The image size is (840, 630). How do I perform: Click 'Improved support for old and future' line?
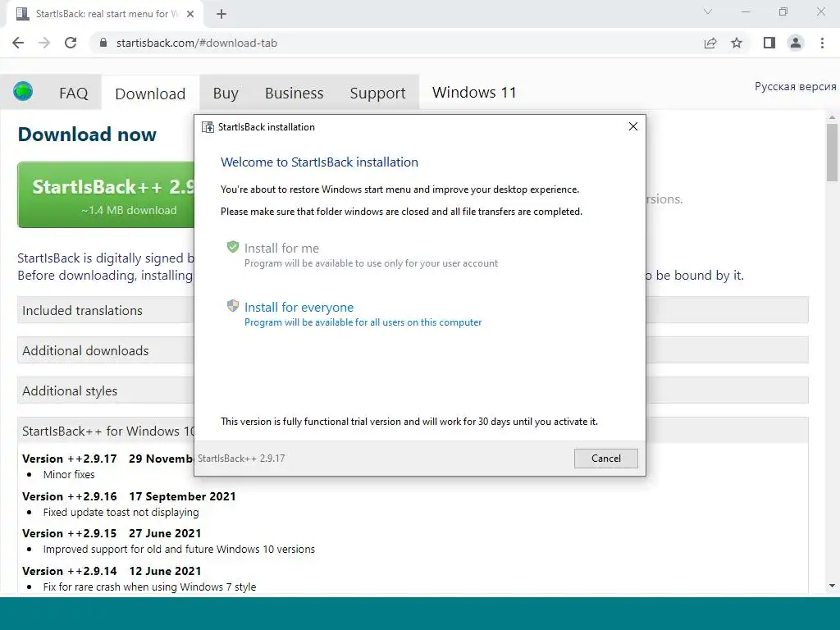(179, 549)
